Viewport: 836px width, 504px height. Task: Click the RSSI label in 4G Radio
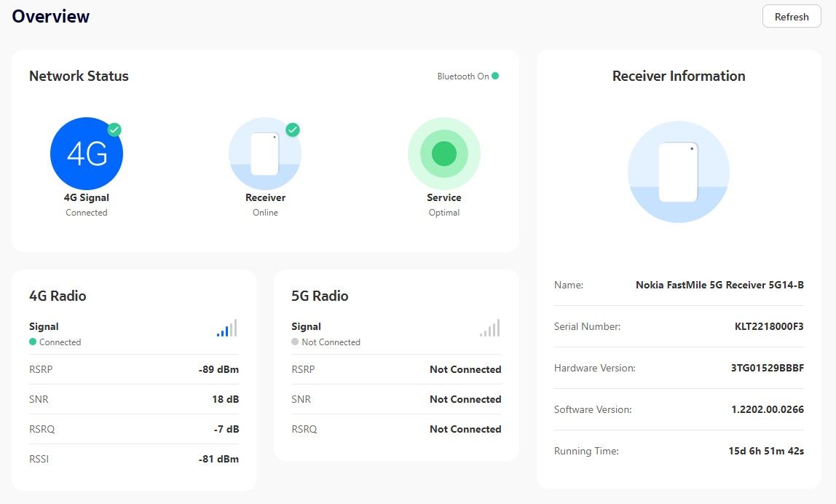pos(39,459)
